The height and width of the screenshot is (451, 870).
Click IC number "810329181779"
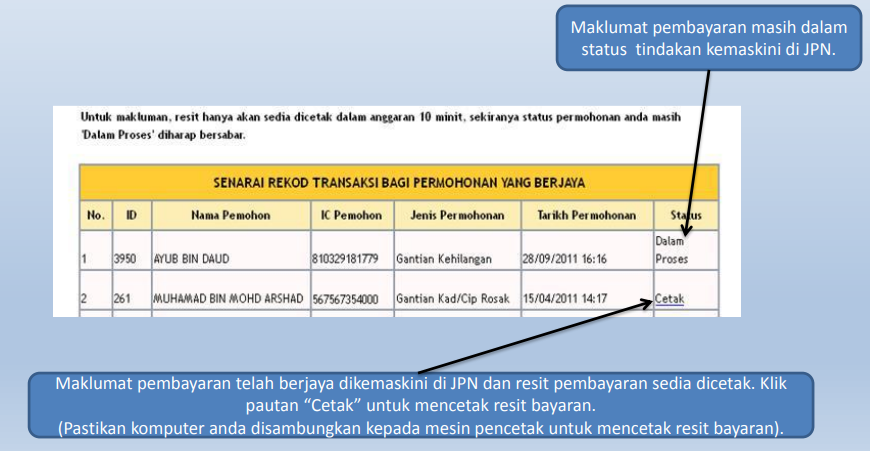coord(345,259)
